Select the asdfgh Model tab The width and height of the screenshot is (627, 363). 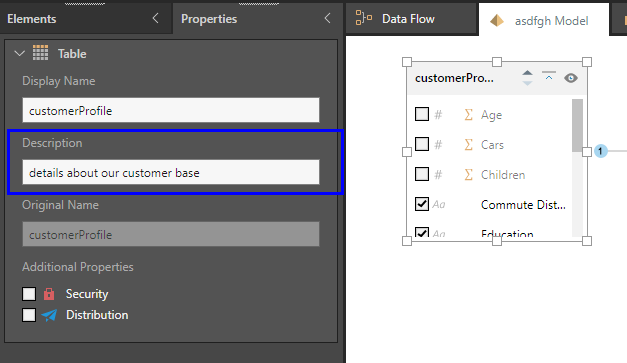[x=543, y=20]
